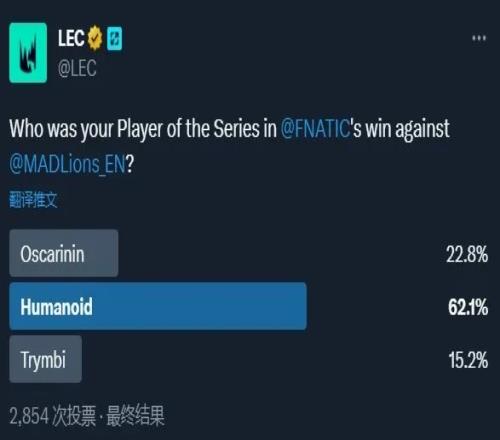Click the gold verified badge
Viewport: 500px width, 440px height.
(x=95, y=38)
